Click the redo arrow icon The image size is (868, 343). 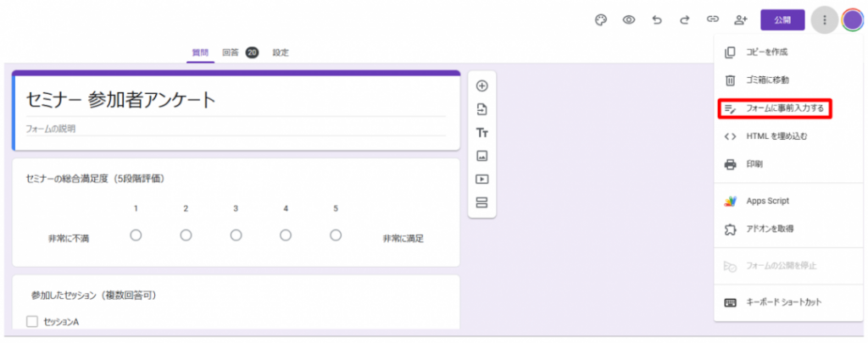[x=685, y=19]
